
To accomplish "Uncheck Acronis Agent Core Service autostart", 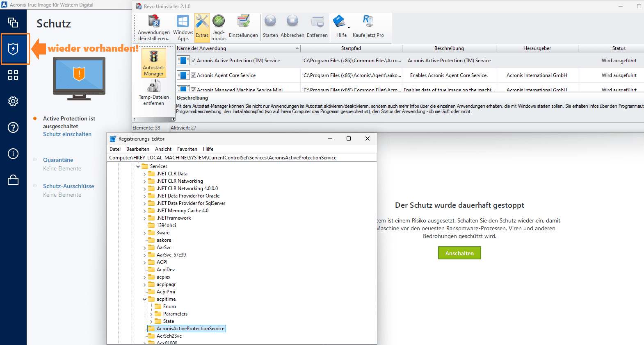I will [193, 75].
